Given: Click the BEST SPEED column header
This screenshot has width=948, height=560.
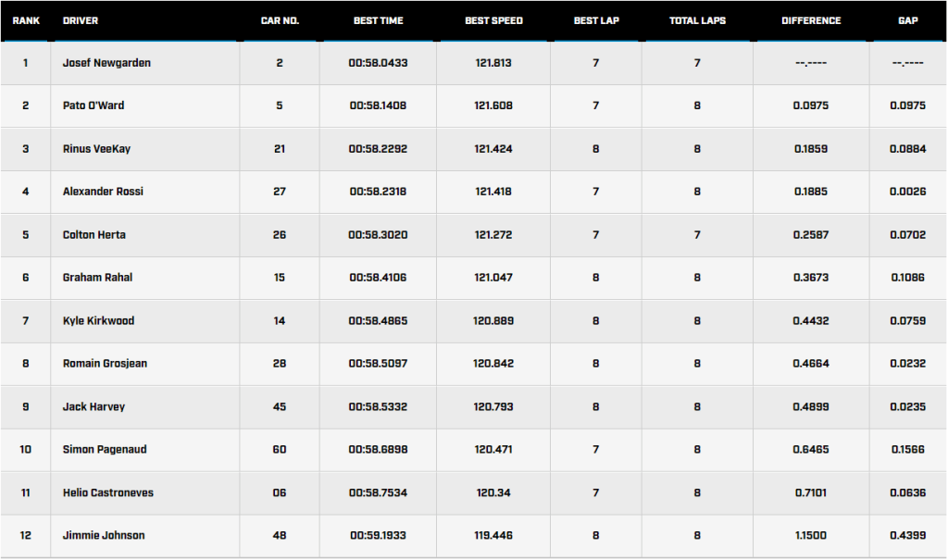Looking at the screenshot, I should click(493, 20).
